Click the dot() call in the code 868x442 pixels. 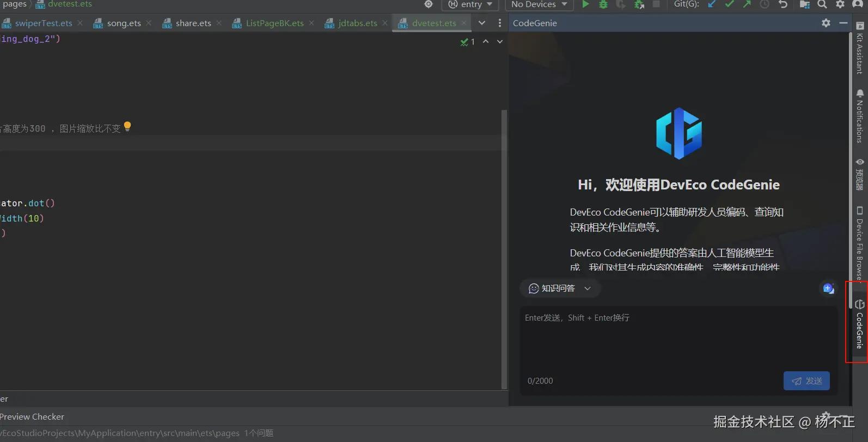pos(41,203)
